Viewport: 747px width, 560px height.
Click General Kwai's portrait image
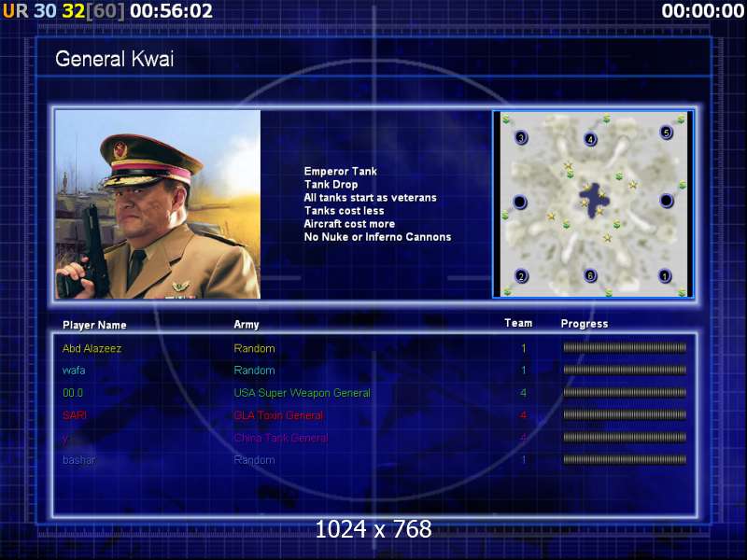coord(158,204)
